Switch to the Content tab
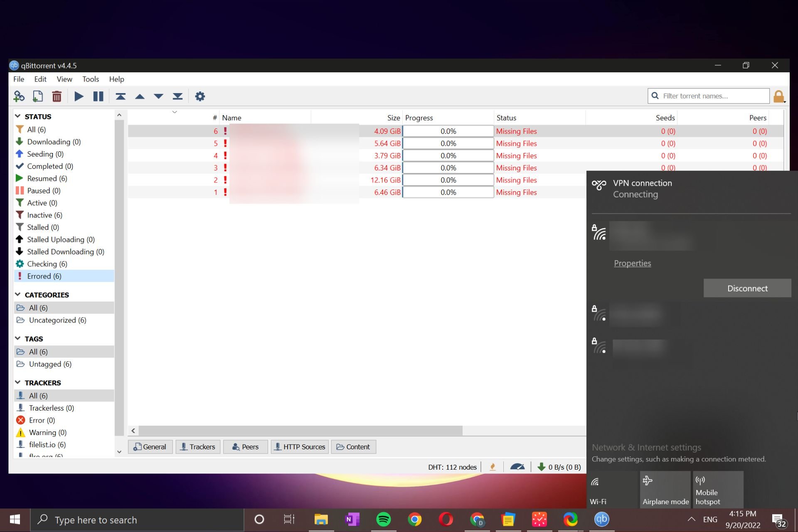This screenshot has width=798, height=532. pos(353,447)
